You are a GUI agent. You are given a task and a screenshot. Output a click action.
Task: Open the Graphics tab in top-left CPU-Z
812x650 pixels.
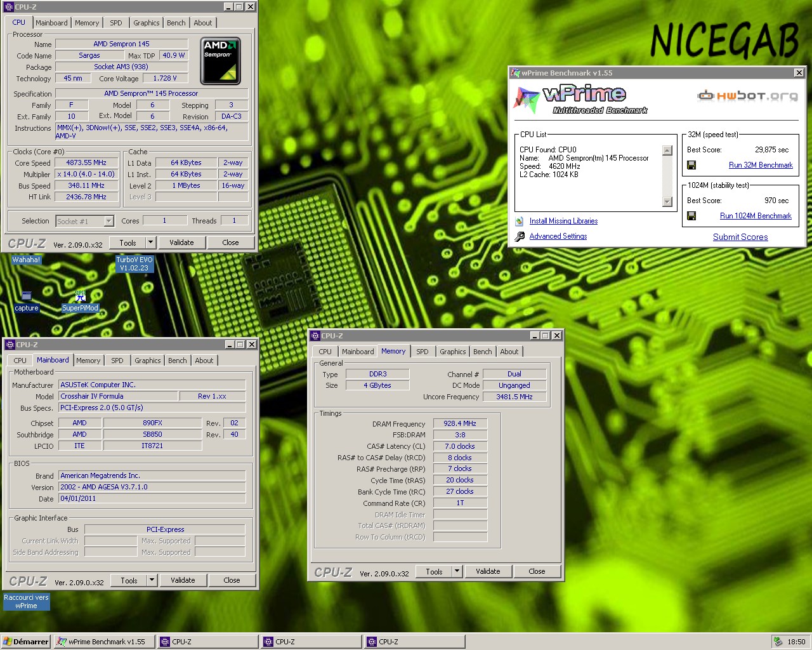147,23
